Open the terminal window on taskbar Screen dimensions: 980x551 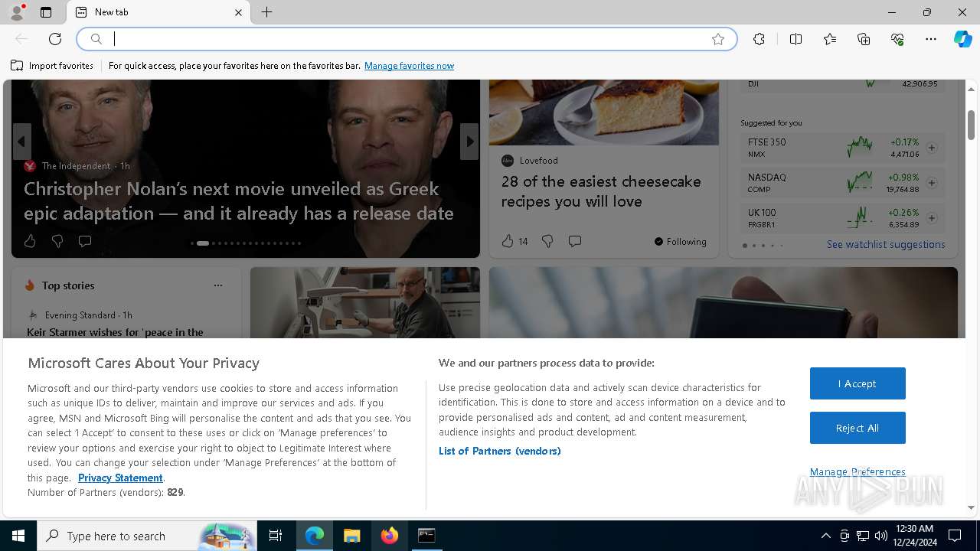426,536
